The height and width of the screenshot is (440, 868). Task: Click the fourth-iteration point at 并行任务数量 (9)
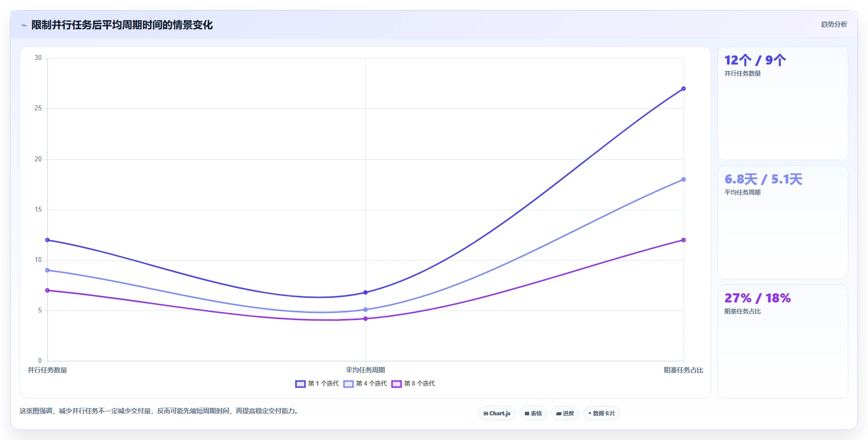pos(47,270)
